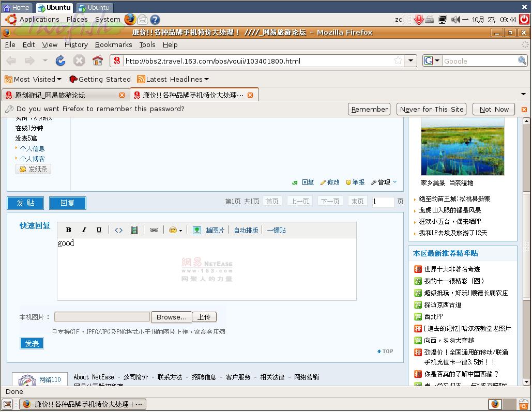
Task: Click show desktop icon in bottom panel
Action: coord(7,404)
